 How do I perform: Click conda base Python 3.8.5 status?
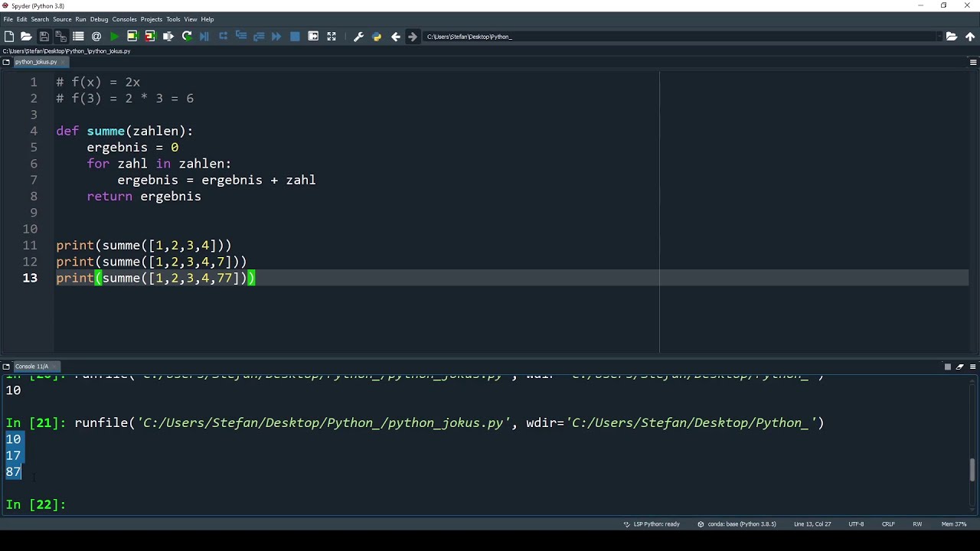pos(737,524)
